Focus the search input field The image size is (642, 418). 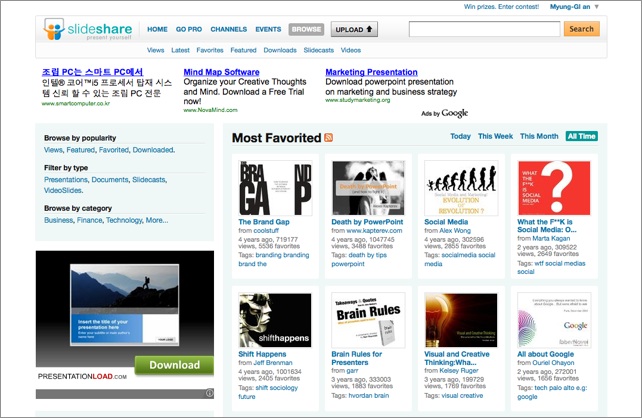pos(484,29)
